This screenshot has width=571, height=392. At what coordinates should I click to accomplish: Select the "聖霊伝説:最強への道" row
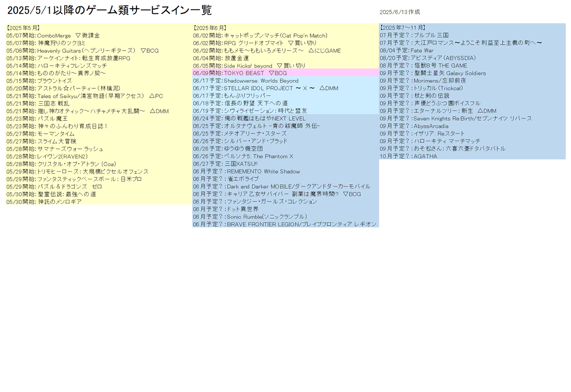click(98, 194)
